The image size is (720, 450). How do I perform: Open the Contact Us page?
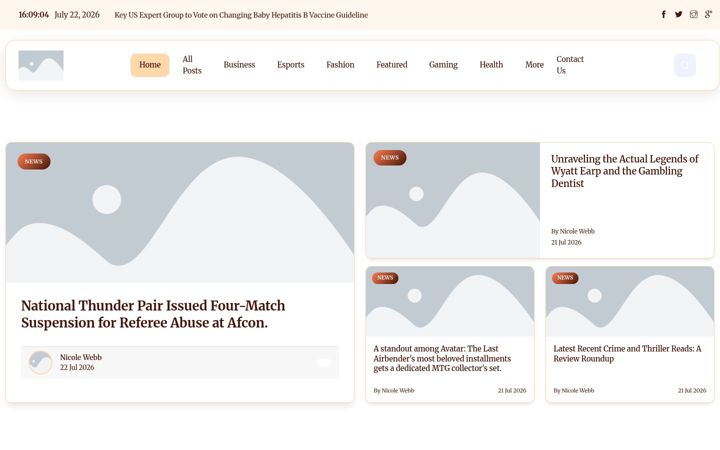[x=570, y=65]
